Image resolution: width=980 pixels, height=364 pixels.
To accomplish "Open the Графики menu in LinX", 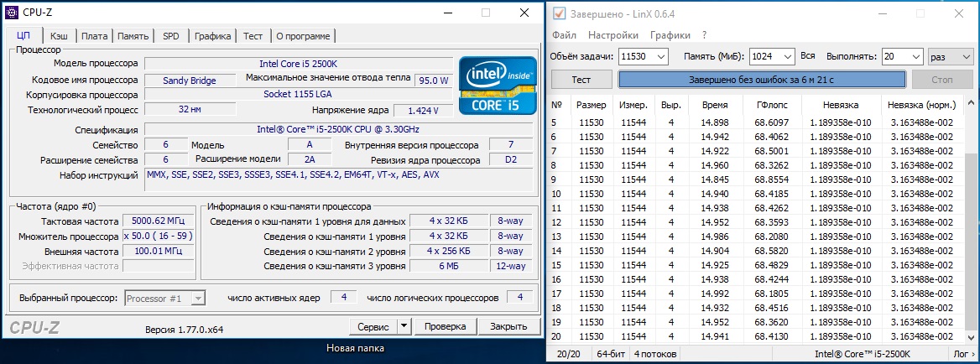I will (670, 35).
